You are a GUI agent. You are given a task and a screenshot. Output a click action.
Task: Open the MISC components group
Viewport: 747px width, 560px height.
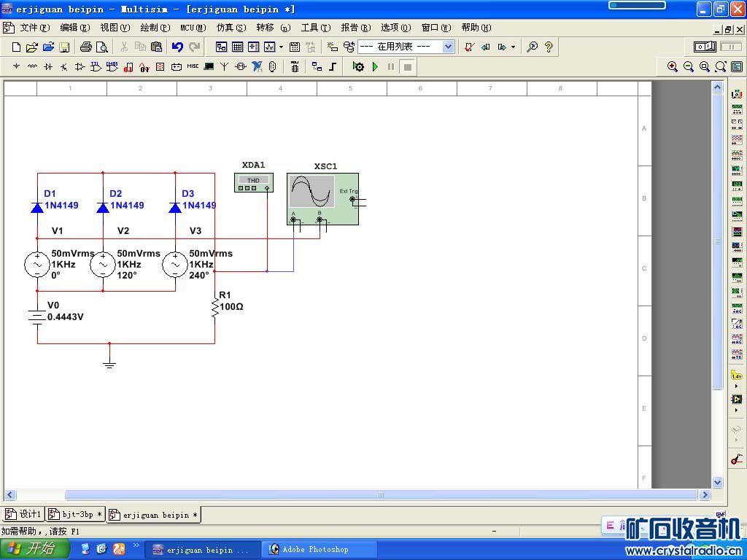193,66
